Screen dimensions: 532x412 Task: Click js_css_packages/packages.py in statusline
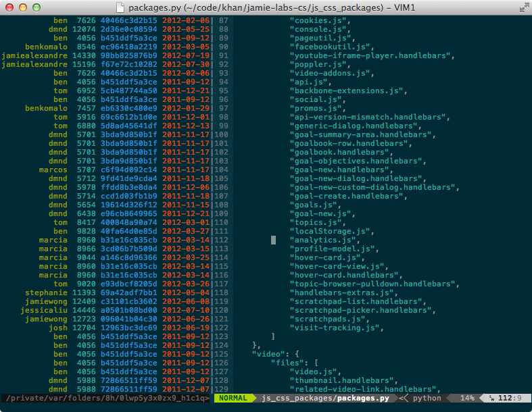(x=325, y=398)
